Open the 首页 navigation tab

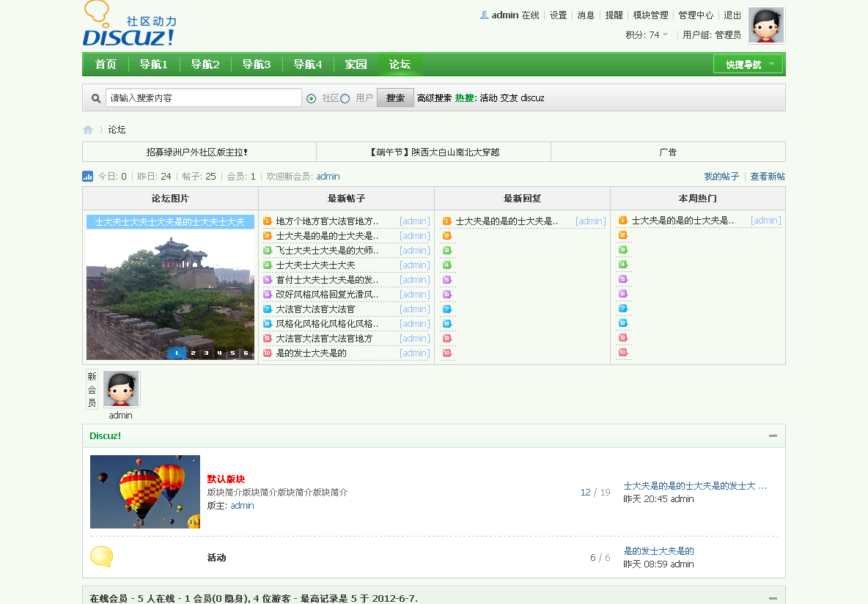click(x=106, y=65)
